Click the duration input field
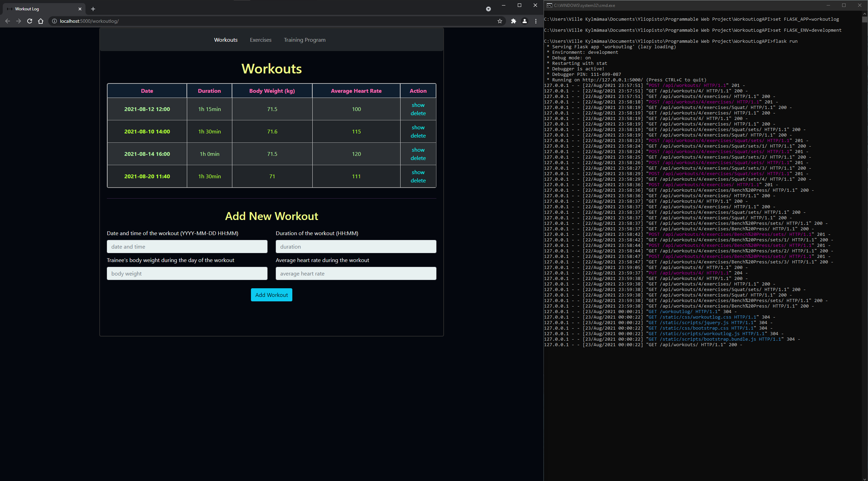 pos(356,247)
